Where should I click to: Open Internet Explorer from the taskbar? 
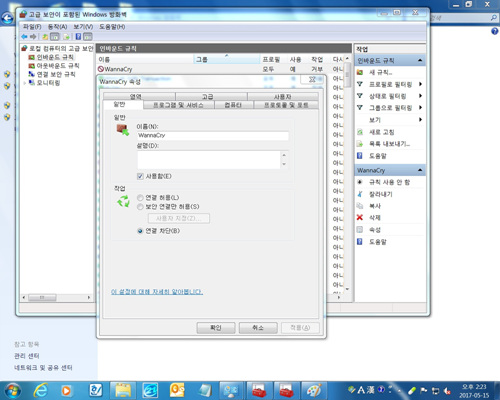click(x=41, y=390)
